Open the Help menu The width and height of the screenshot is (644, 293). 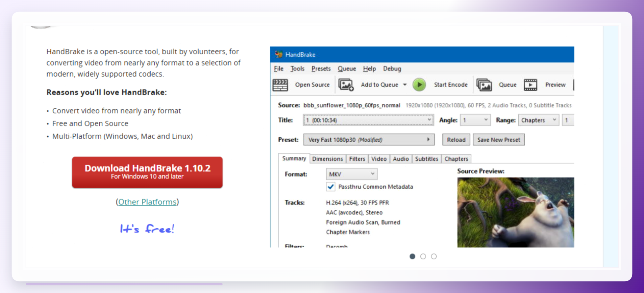pos(369,68)
